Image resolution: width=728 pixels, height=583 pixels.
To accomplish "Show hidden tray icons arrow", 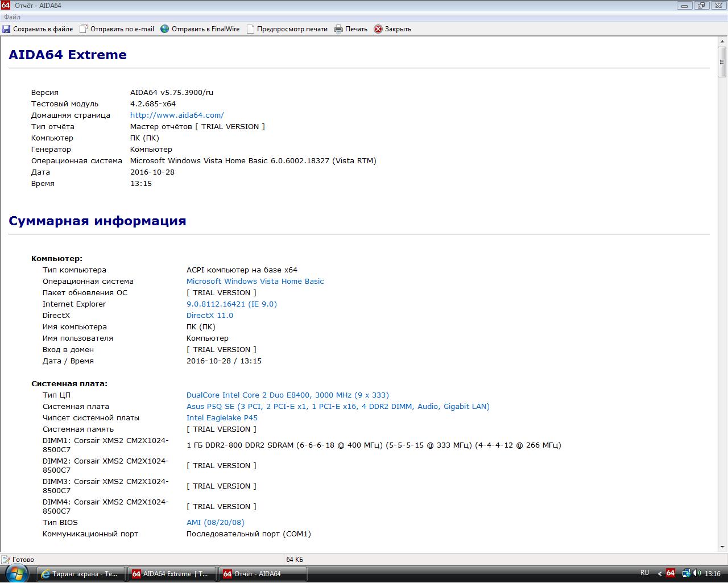I will [660, 574].
